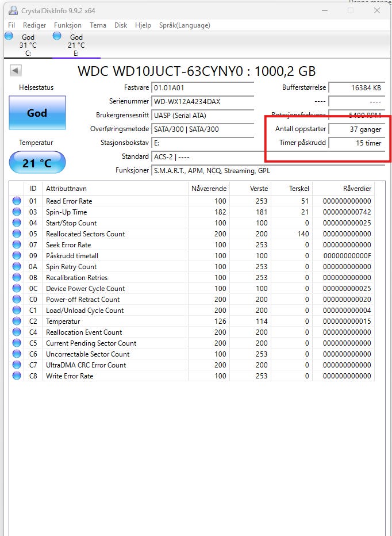
Task: Click the blue status orb for C: drive
Action: tap(9, 36)
